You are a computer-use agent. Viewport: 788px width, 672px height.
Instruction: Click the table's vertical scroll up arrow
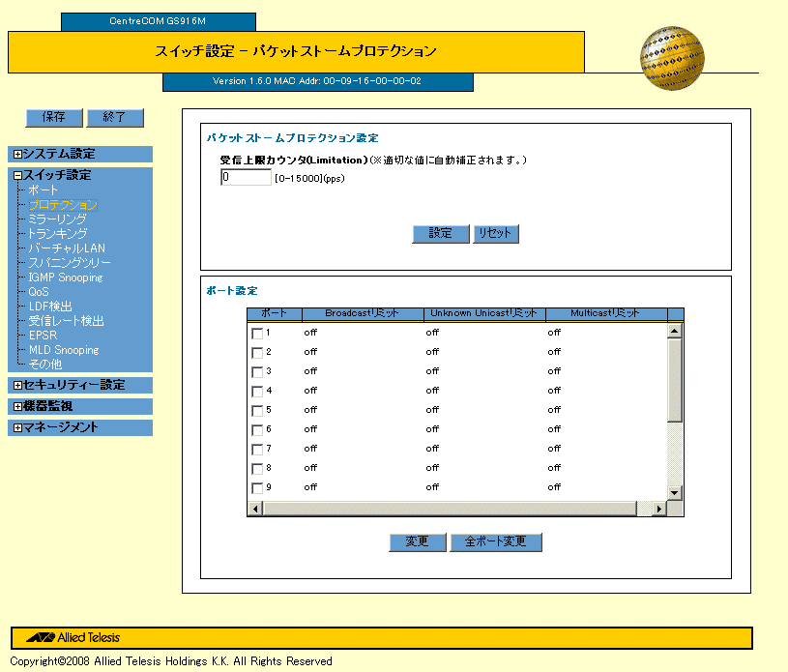point(675,331)
